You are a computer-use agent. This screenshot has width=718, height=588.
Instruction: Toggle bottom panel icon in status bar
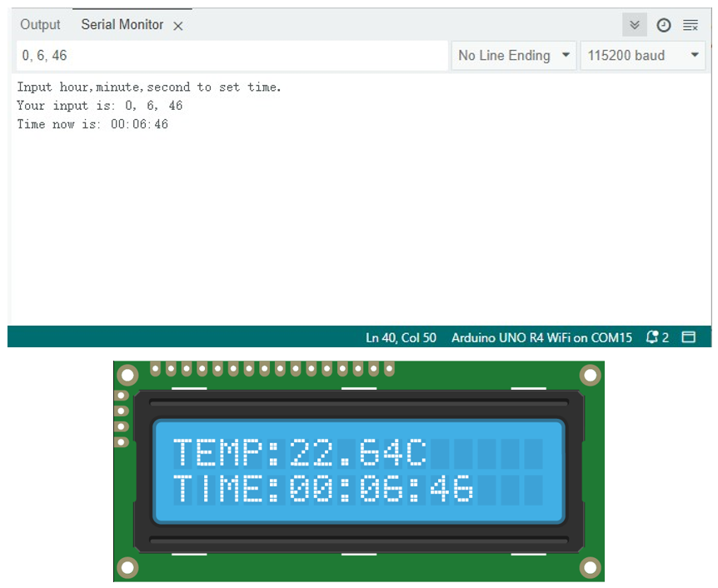coord(688,337)
